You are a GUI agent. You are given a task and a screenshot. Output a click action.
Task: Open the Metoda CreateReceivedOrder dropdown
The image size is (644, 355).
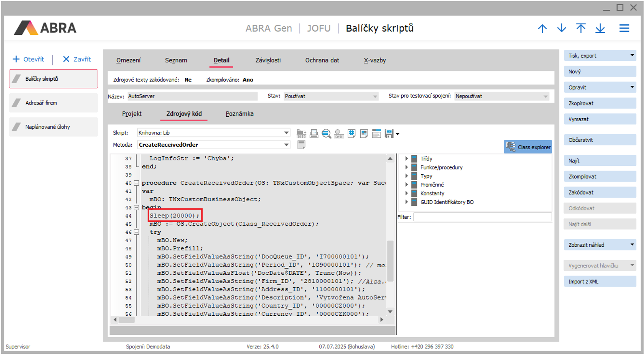point(286,145)
